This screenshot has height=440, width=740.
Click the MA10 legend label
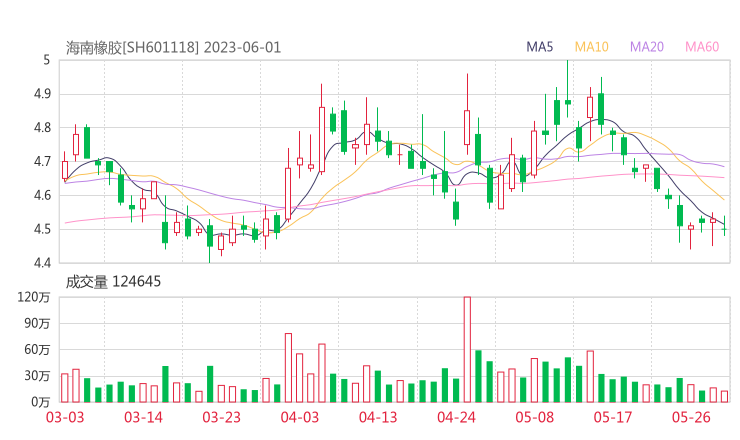coord(591,47)
